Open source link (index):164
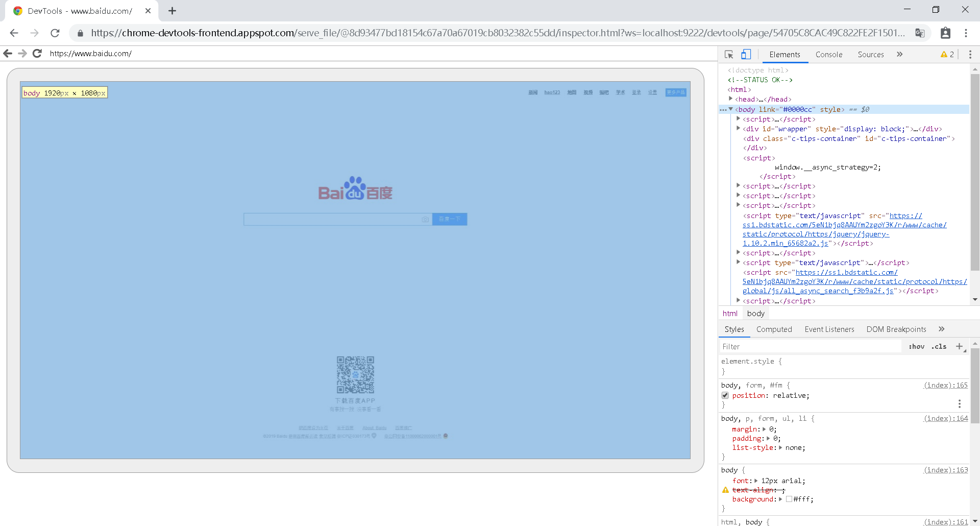980x526 pixels. (946, 418)
